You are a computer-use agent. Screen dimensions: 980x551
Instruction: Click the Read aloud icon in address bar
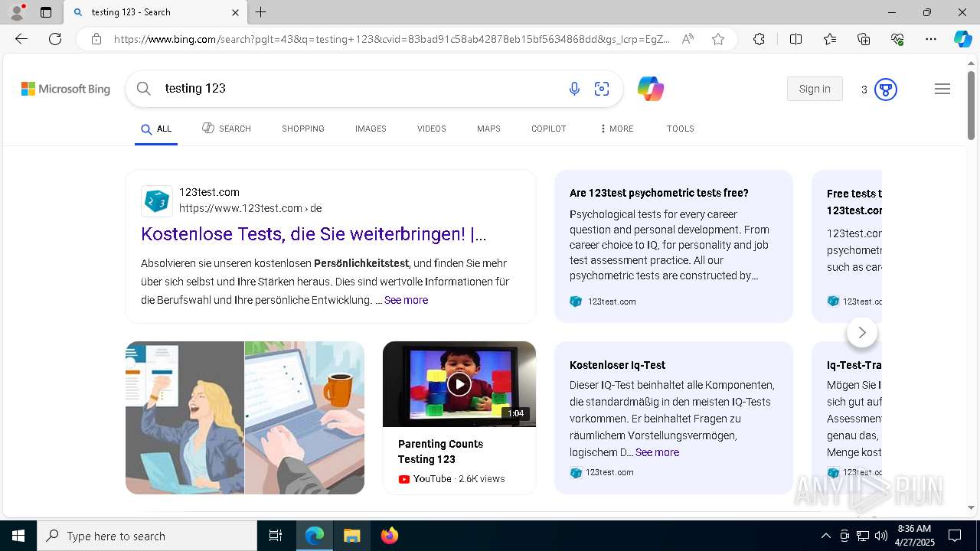tap(688, 39)
